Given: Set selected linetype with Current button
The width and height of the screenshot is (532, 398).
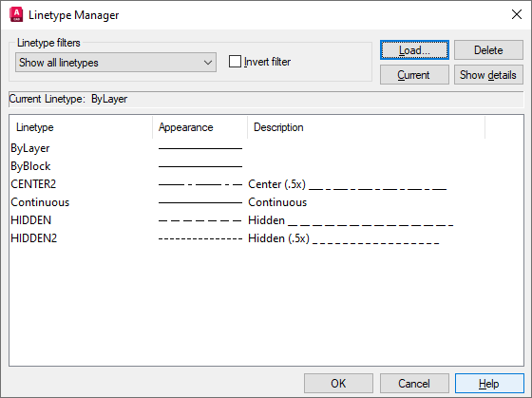Looking at the screenshot, I should 414,75.
